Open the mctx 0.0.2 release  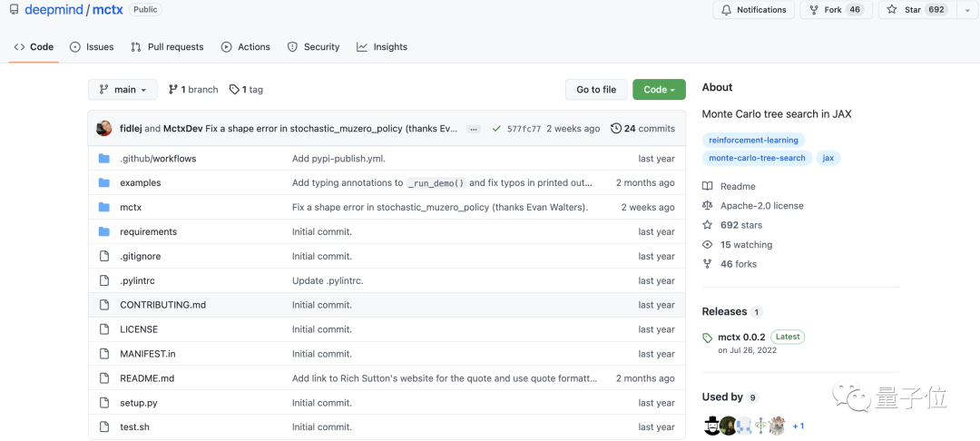pos(741,337)
